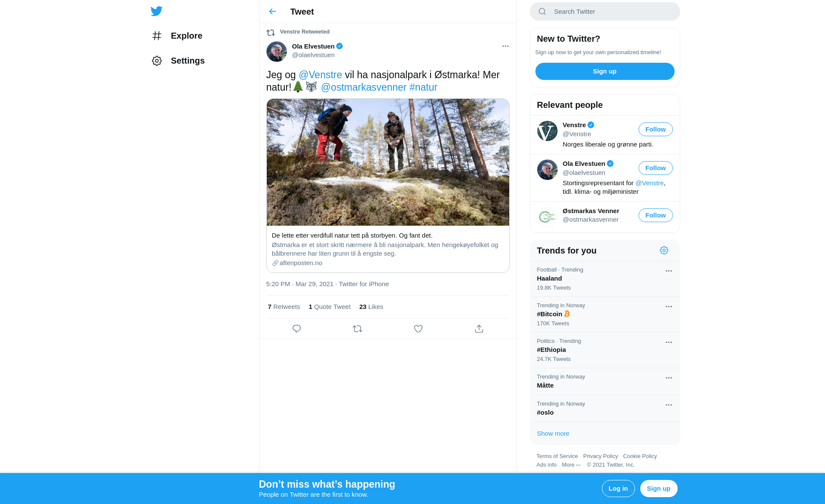Open Ola Elvestuen's avatar in Relevant people

(x=547, y=170)
